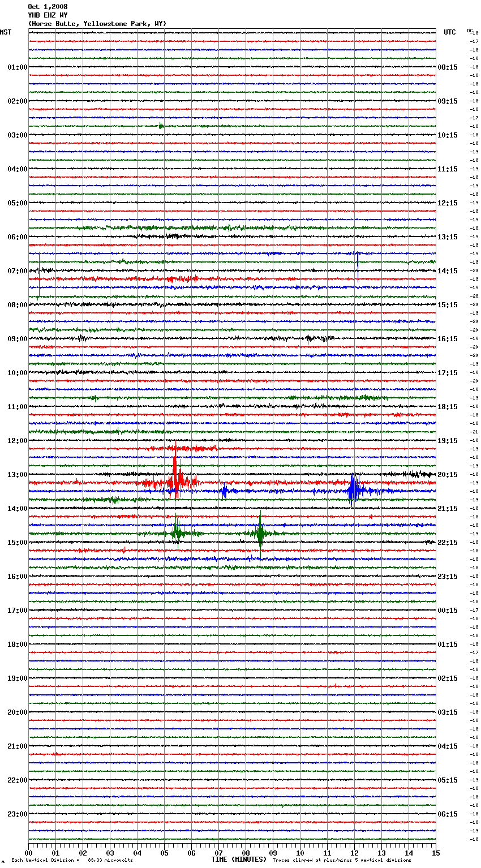
Task: Click the 'TIME (MINUTES)' axis title
Action: tap(239, 860)
